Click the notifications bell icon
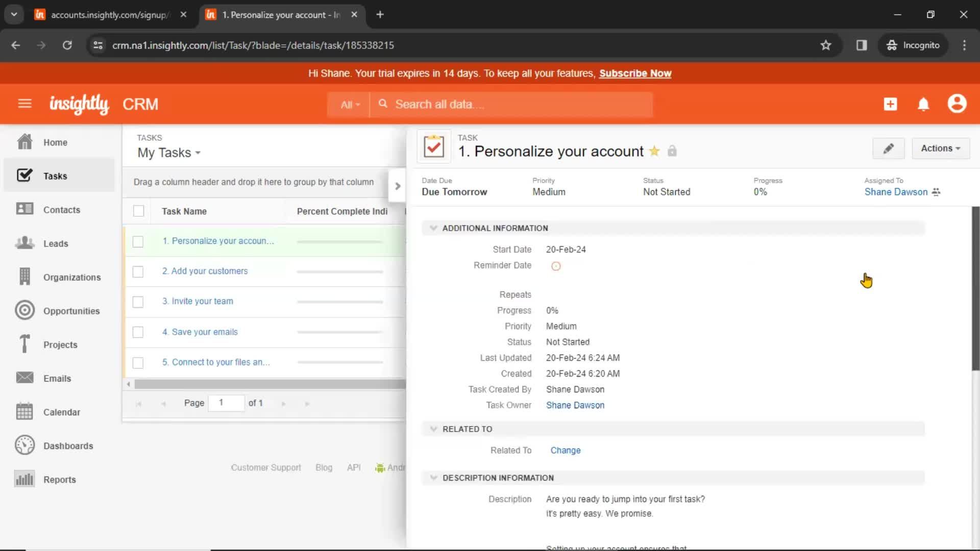Image resolution: width=980 pixels, height=551 pixels. click(923, 104)
